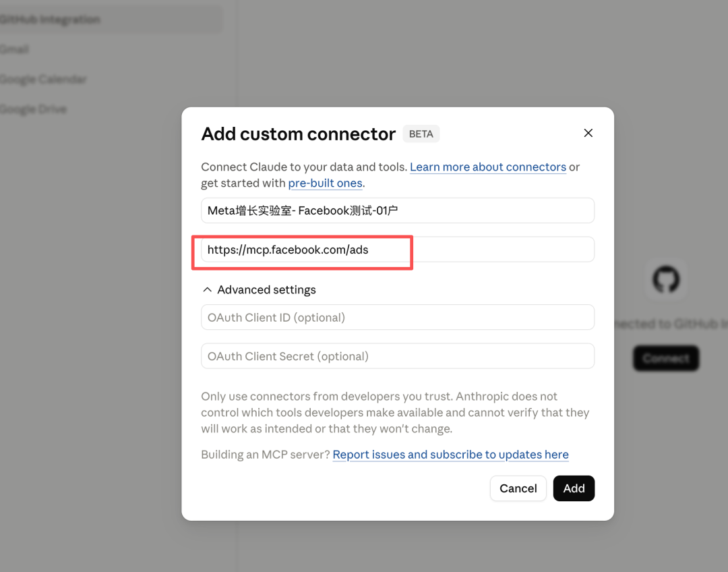This screenshot has width=728, height=572.
Task: Cancel adding the custom connector
Action: click(518, 488)
